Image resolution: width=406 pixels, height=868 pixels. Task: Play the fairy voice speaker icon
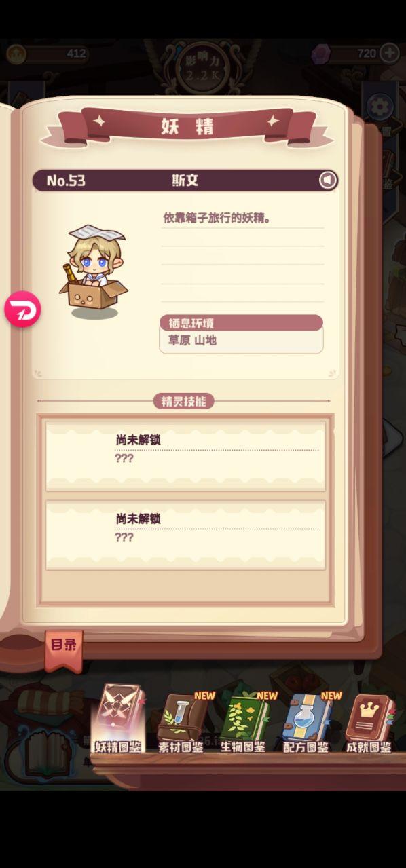pos(328,180)
